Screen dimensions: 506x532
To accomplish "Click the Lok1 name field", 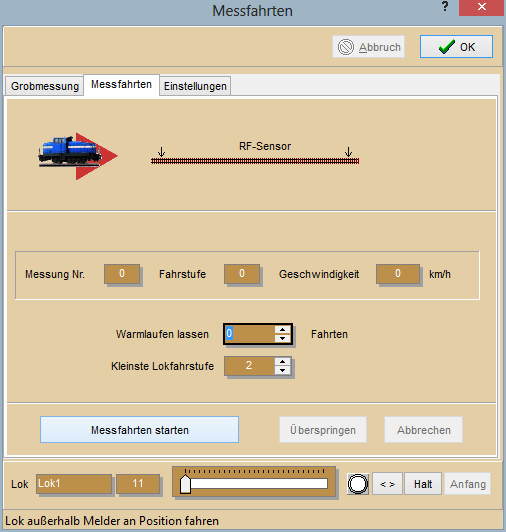I will click(x=74, y=483).
